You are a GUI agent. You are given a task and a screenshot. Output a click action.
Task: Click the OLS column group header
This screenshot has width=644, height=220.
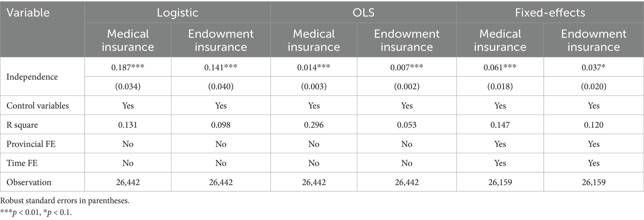(x=363, y=12)
